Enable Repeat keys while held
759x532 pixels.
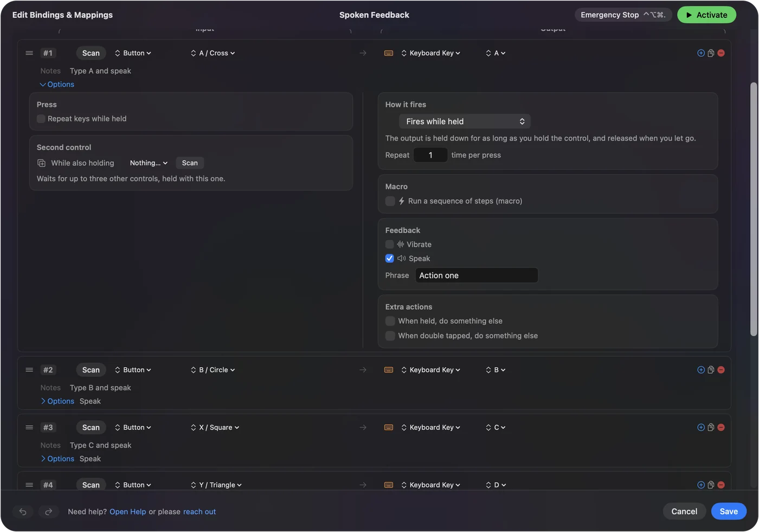pyautogui.click(x=41, y=119)
